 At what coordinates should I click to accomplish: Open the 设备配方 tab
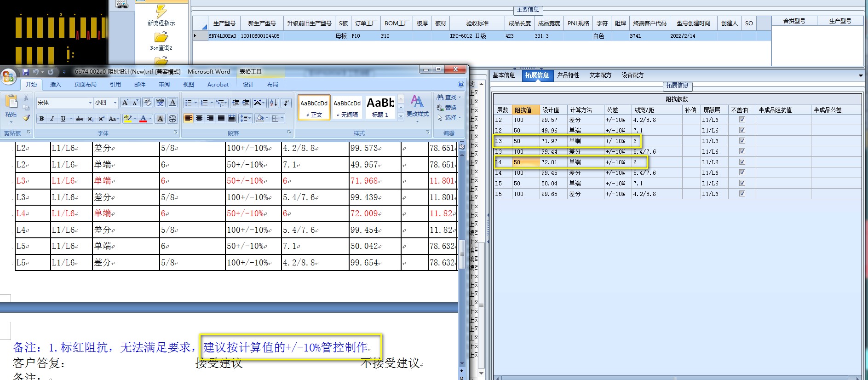[x=632, y=75]
